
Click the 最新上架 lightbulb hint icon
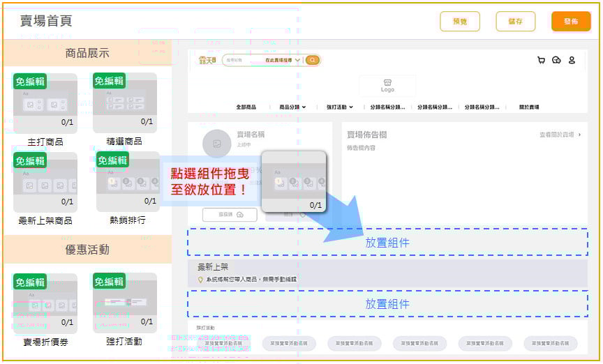point(201,280)
